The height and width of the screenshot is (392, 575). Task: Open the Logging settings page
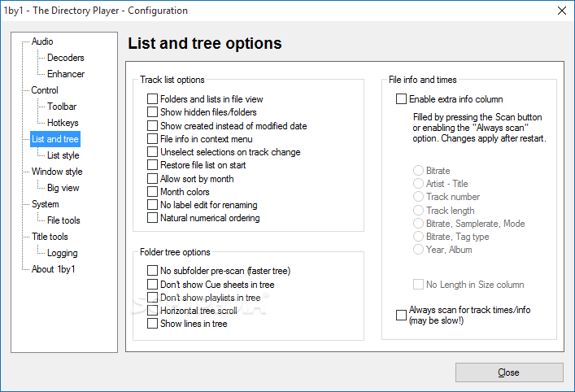coord(63,253)
